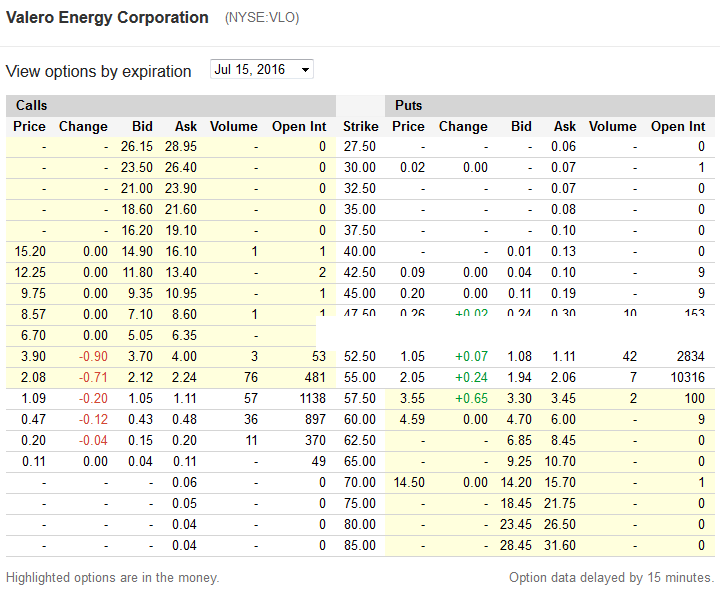Select the 45.00 strike value

pyautogui.click(x=360, y=293)
